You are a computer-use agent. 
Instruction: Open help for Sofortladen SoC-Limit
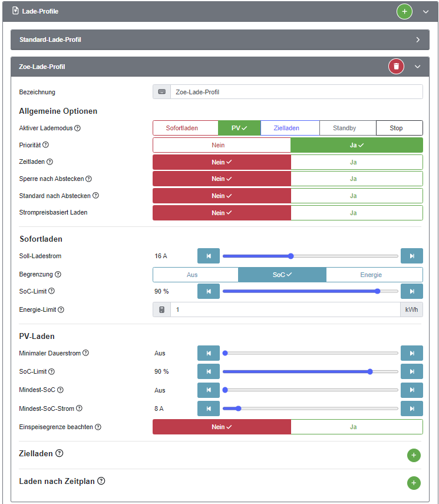pyautogui.click(x=51, y=291)
